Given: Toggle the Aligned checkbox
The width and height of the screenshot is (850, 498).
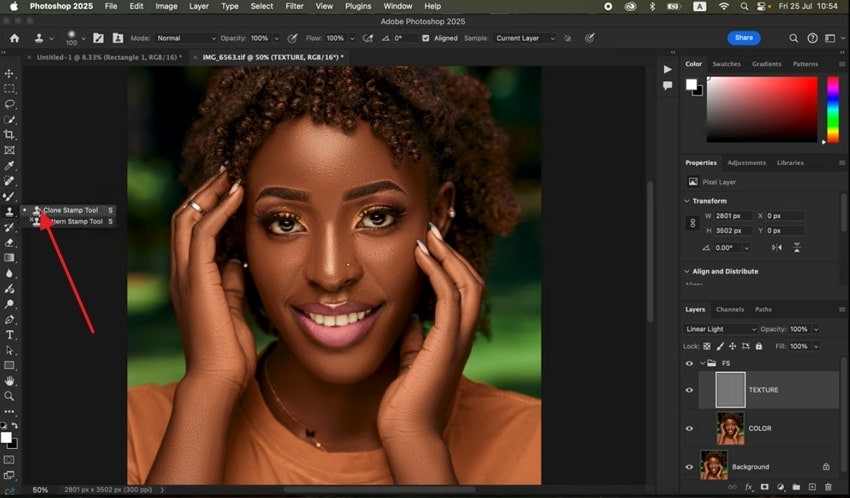Looking at the screenshot, I should [426, 38].
